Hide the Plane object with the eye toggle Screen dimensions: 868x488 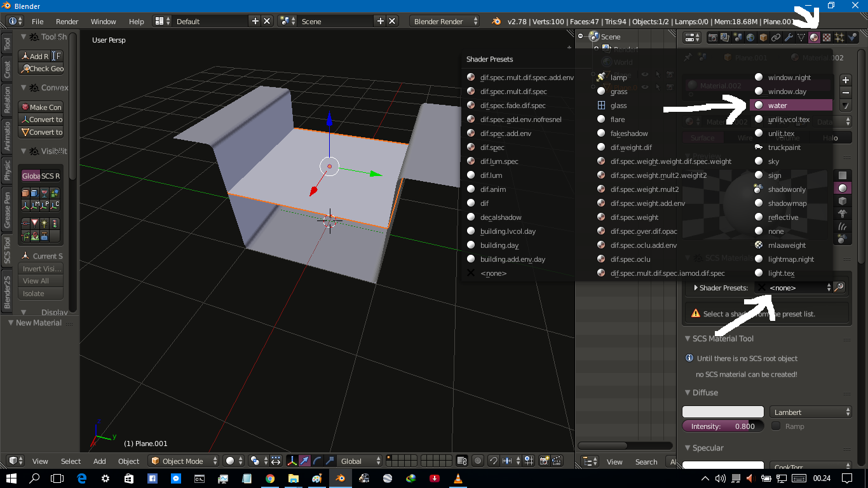point(645,74)
